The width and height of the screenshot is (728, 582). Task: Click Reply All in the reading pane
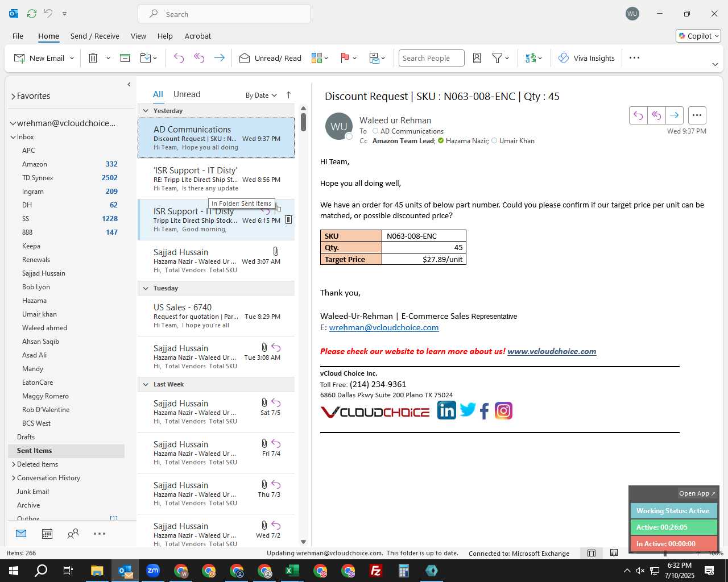[656, 115]
